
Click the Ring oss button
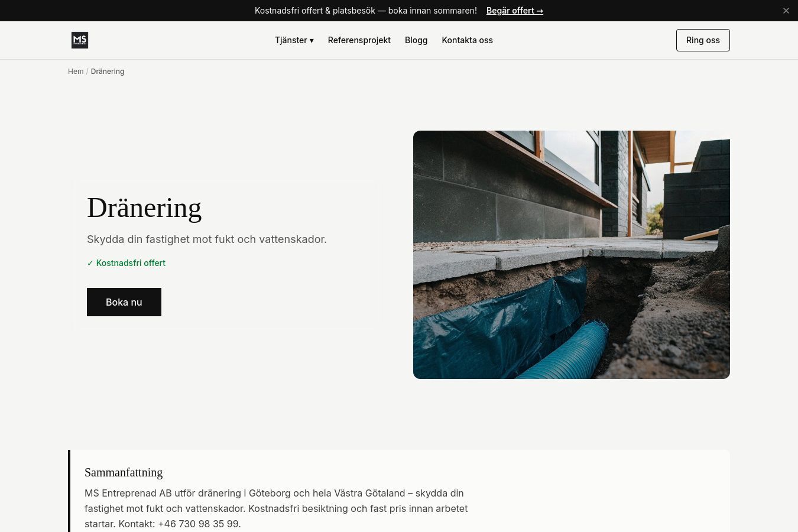pos(703,40)
